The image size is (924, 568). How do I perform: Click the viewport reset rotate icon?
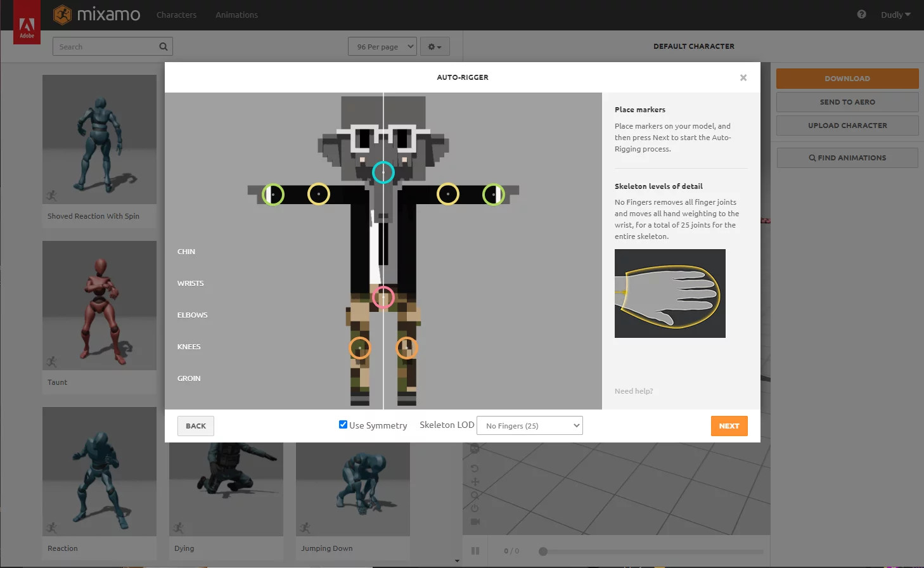(475, 468)
